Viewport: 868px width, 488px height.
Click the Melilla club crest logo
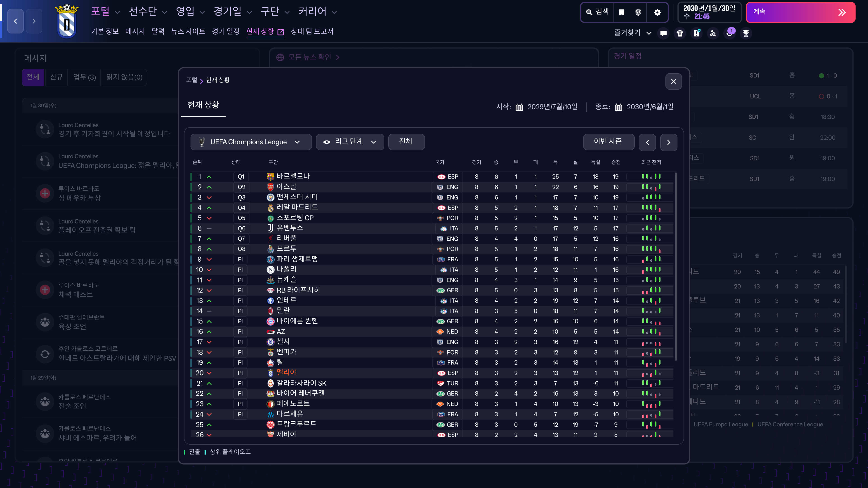pyautogui.click(x=67, y=21)
